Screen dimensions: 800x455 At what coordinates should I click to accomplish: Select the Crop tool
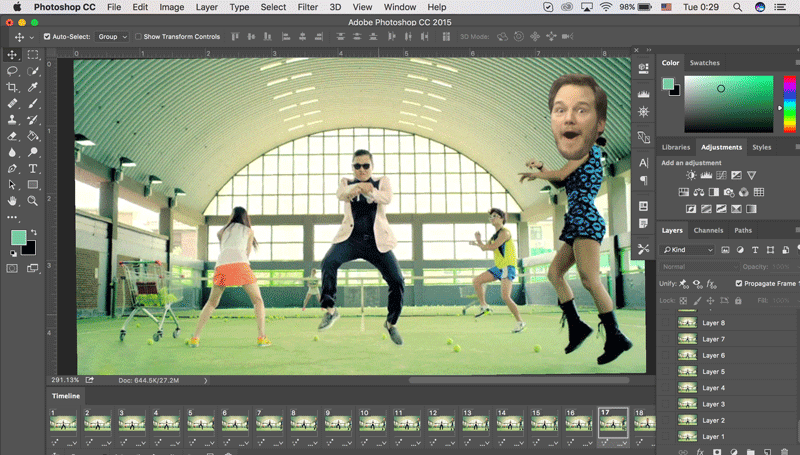tap(12, 87)
